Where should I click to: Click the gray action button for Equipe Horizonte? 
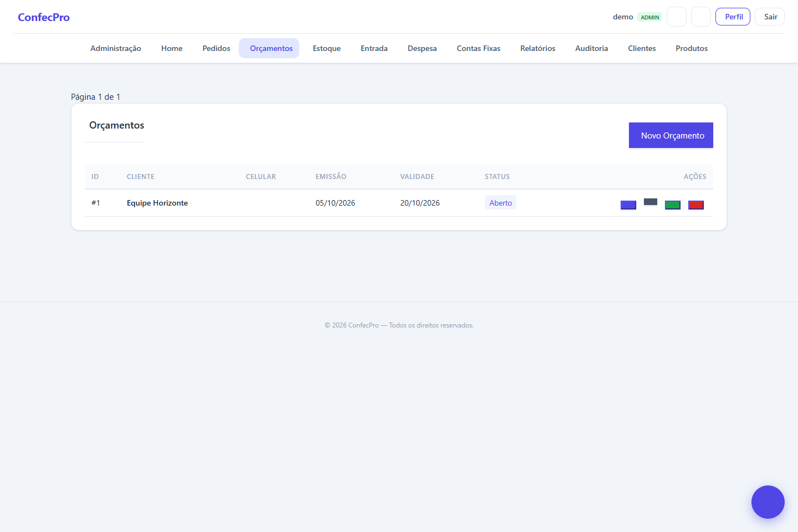point(650,202)
